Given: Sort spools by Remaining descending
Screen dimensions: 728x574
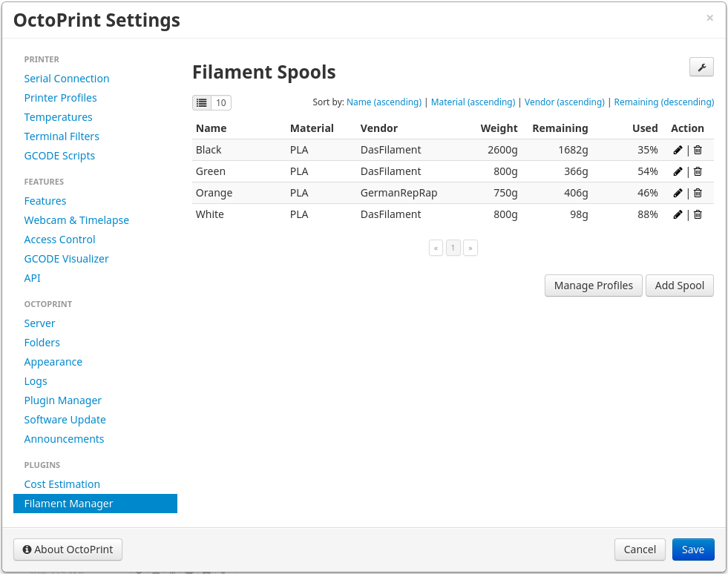Looking at the screenshot, I should (663, 102).
